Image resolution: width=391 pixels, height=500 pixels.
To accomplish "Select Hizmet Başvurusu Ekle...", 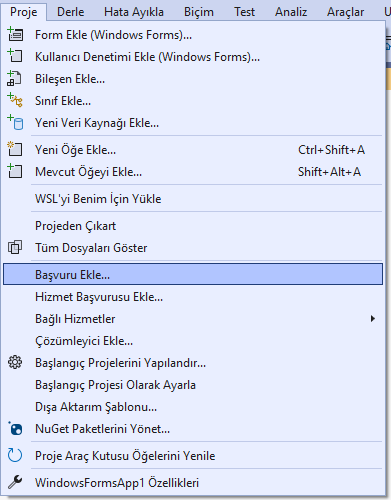I will click(193, 297).
